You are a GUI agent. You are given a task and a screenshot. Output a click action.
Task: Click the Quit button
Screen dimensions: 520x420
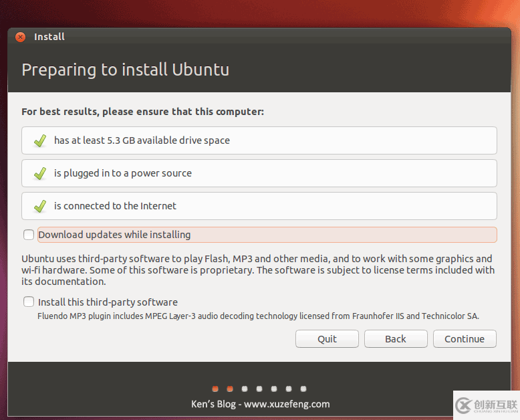pyautogui.click(x=327, y=338)
